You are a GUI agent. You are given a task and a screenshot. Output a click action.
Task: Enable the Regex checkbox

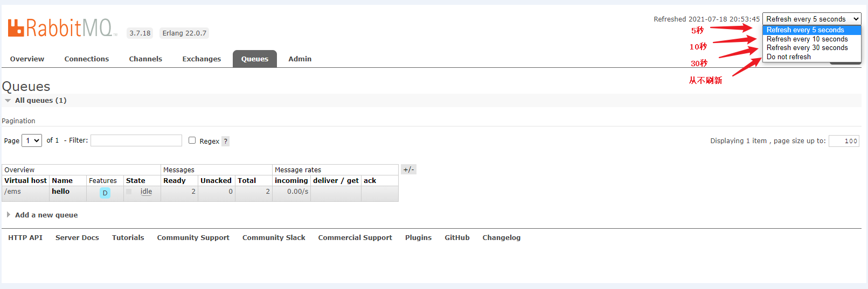tap(192, 140)
